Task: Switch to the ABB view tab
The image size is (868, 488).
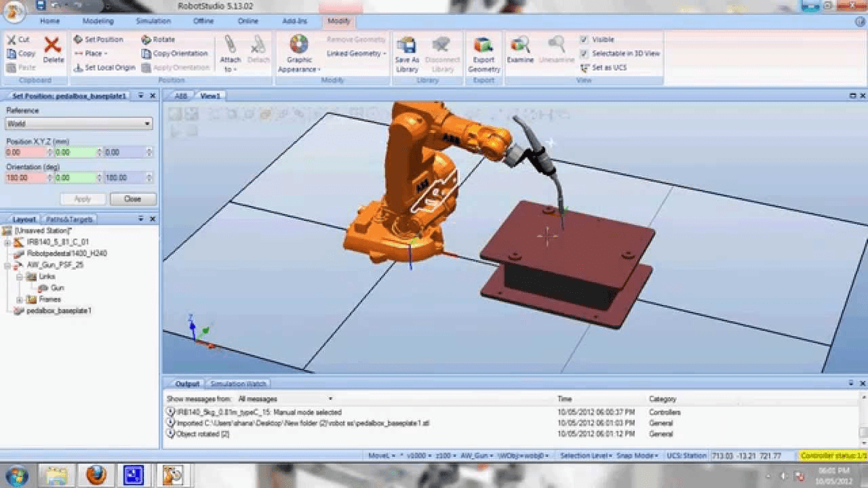Action: point(180,95)
